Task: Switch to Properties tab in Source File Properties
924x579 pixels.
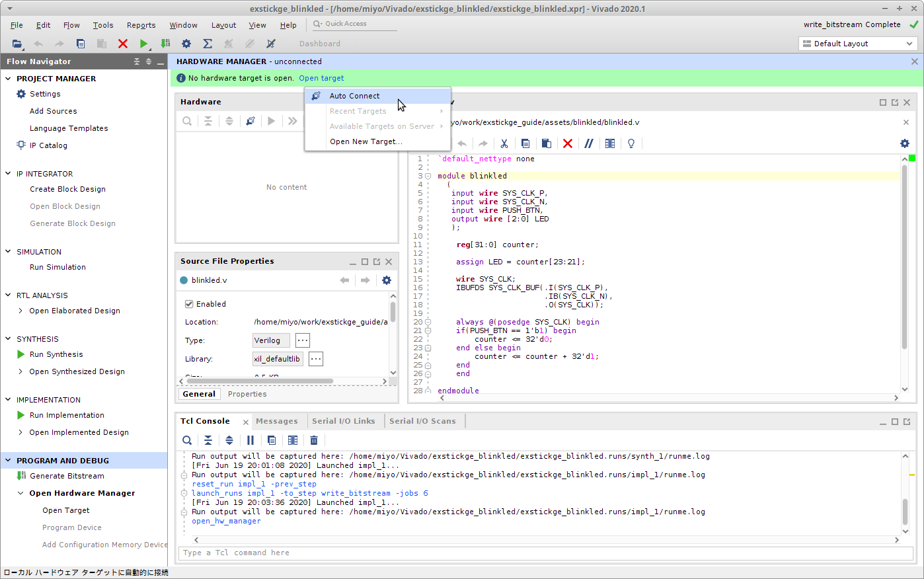Action: click(x=247, y=394)
